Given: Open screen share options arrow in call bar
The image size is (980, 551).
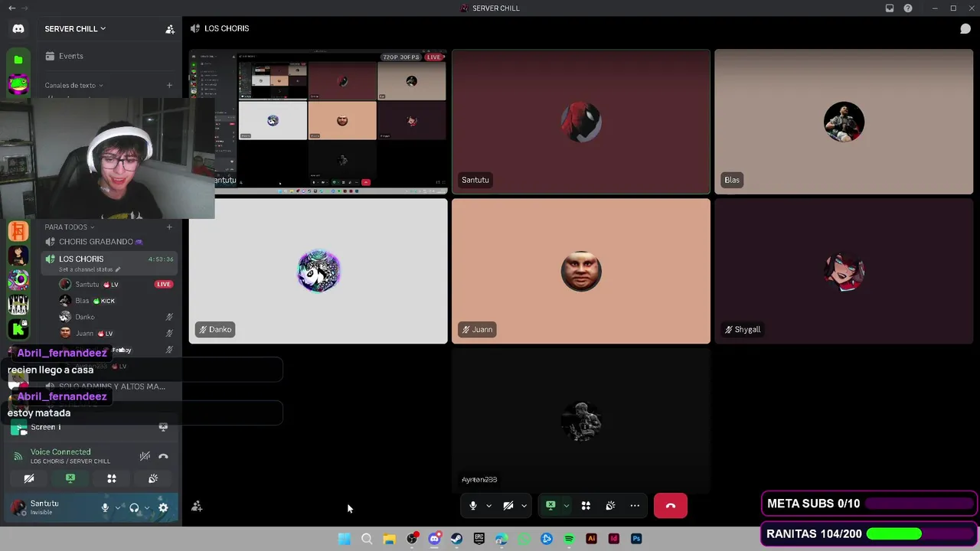Looking at the screenshot, I should 566,506.
